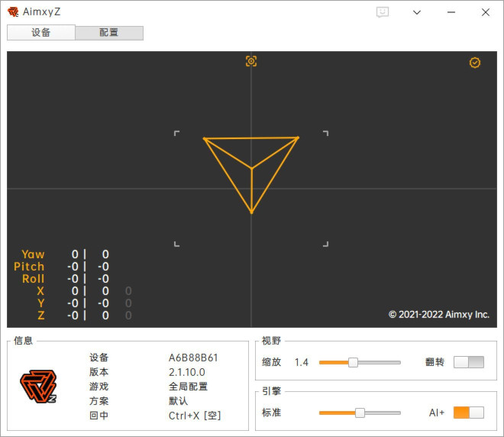Click the device ID A6B88B61
The height and width of the screenshot is (437, 504).
193,358
